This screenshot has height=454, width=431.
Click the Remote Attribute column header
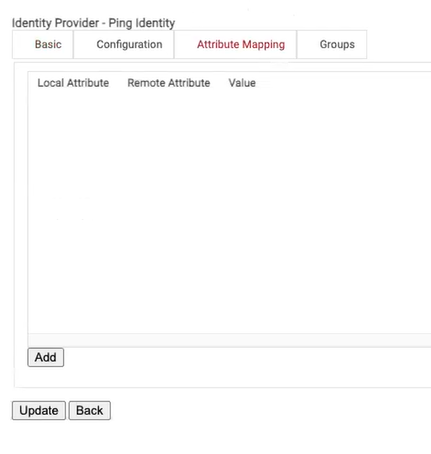tap(169, 83)
